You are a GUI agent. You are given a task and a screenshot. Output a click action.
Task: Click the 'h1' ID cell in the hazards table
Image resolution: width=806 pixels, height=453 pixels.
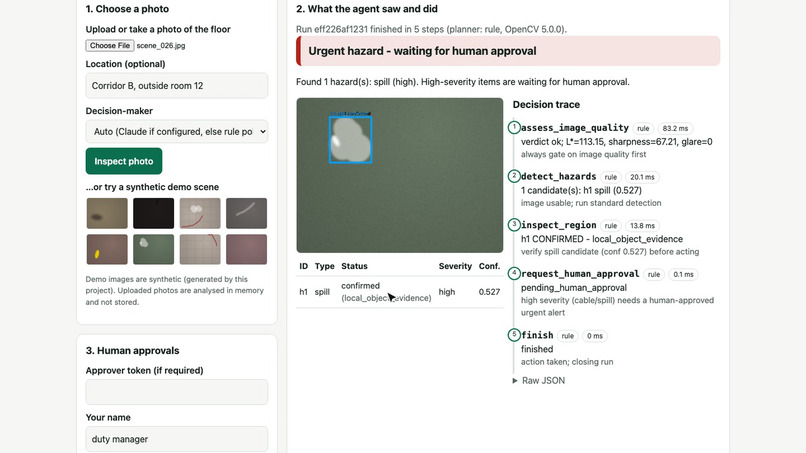(303, 292)
